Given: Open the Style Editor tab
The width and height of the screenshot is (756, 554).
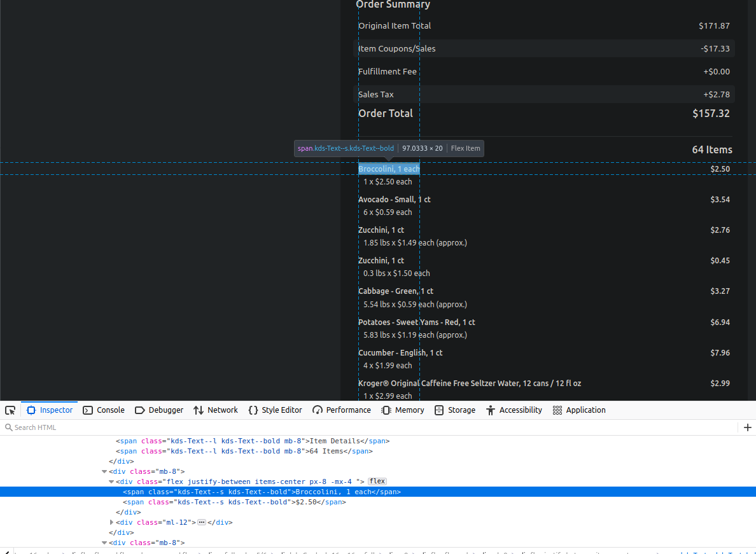Looking at the screenshot, I should 276,410.
